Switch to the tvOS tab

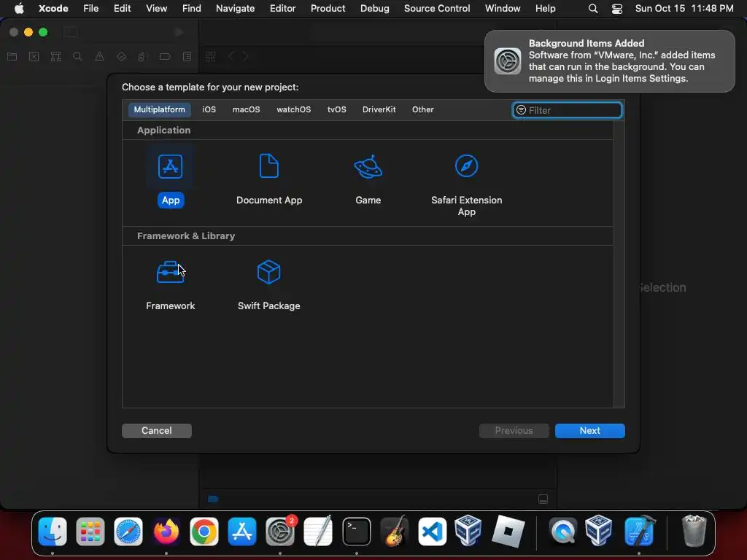(x=336, y=109)
